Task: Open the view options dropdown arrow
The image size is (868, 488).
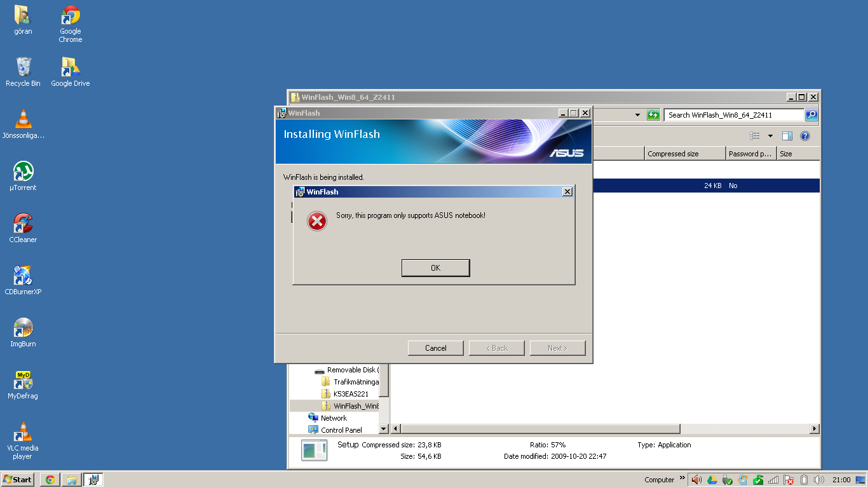Action: point(770,136)
